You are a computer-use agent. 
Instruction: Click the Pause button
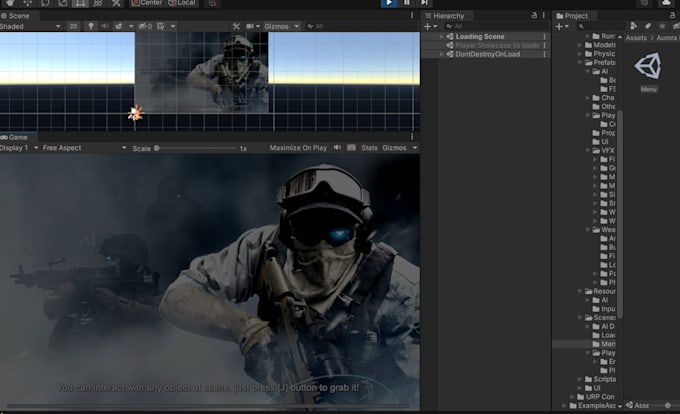click(x=407, y=3)
